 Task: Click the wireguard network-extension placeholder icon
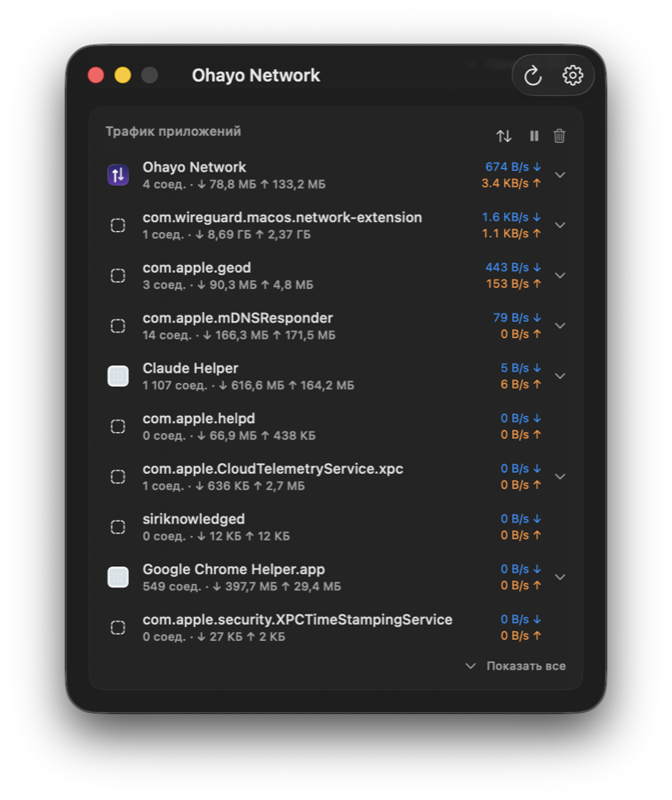[x=118, y=225]
